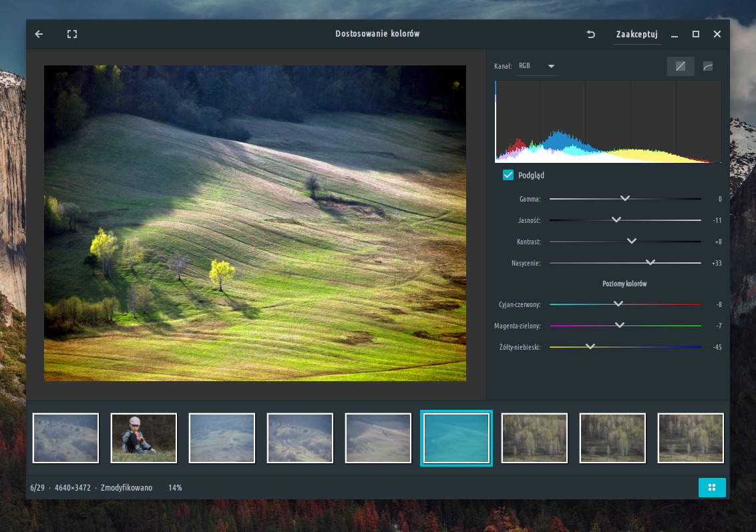Open the thumbnail left of the selected one
Viewport: 756px width, 532px height.
point(378,438)
